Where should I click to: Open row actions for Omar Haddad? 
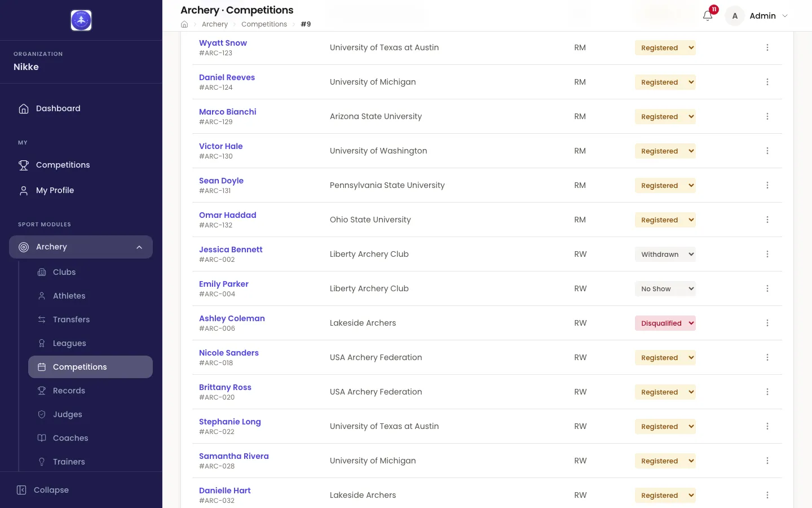(x=767, y=220)
